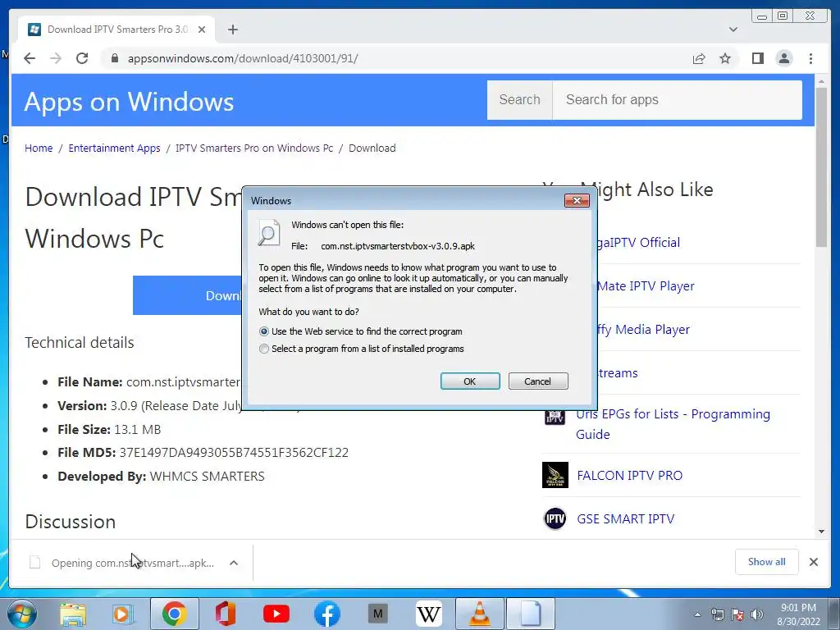Open the Action Center flag icon
840x630 pixels.
[x=737, y=615]
